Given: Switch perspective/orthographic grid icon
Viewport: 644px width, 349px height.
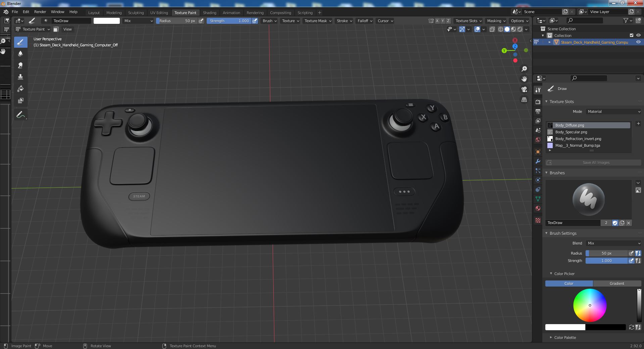Looking at the screenshot, I should [x=524, y=100].
